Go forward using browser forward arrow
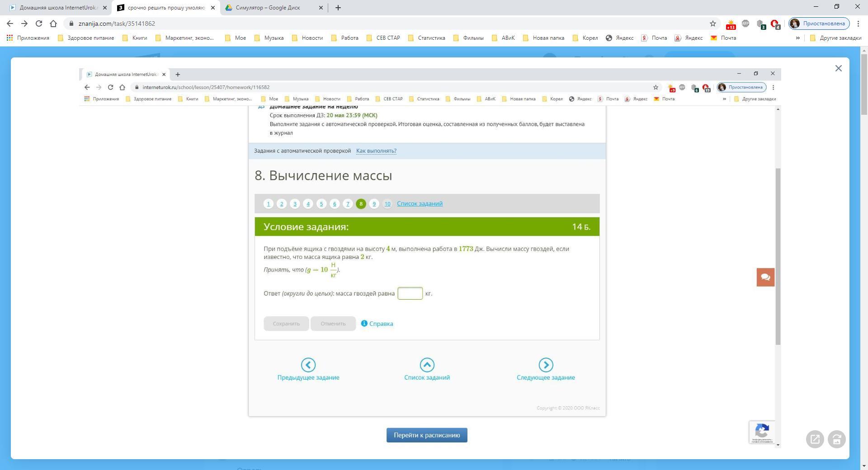The image size is (868, 470). [x=24, y=23]
